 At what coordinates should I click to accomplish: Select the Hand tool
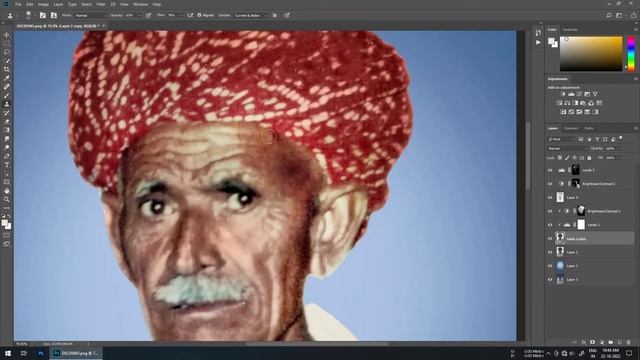(x=7, y=191)
